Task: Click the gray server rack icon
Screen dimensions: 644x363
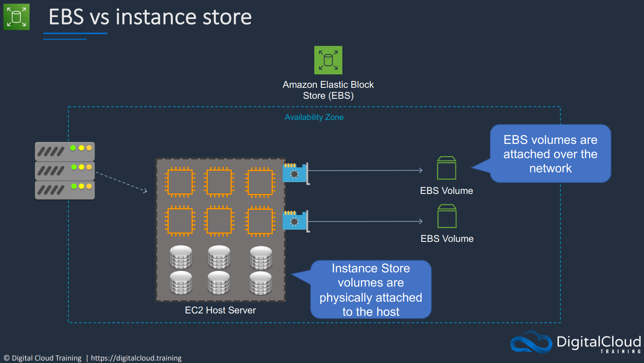Action: coord(65,171)
